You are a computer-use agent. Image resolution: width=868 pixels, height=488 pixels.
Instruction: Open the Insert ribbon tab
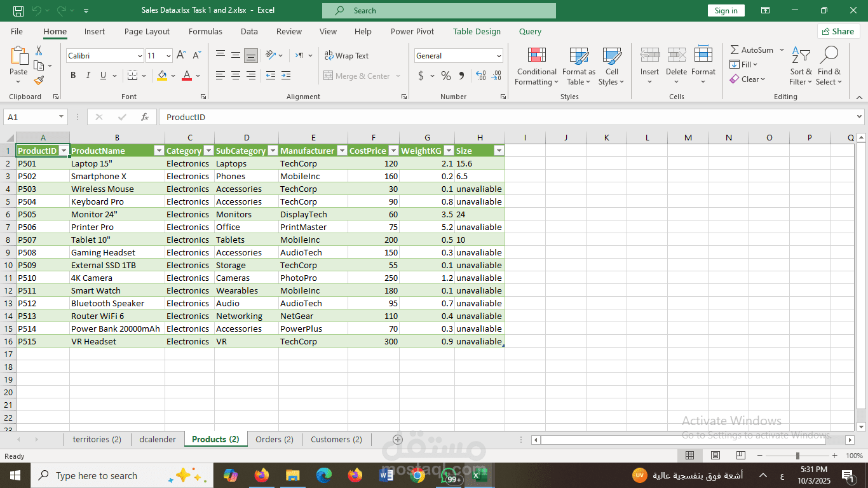coord(95,31)
